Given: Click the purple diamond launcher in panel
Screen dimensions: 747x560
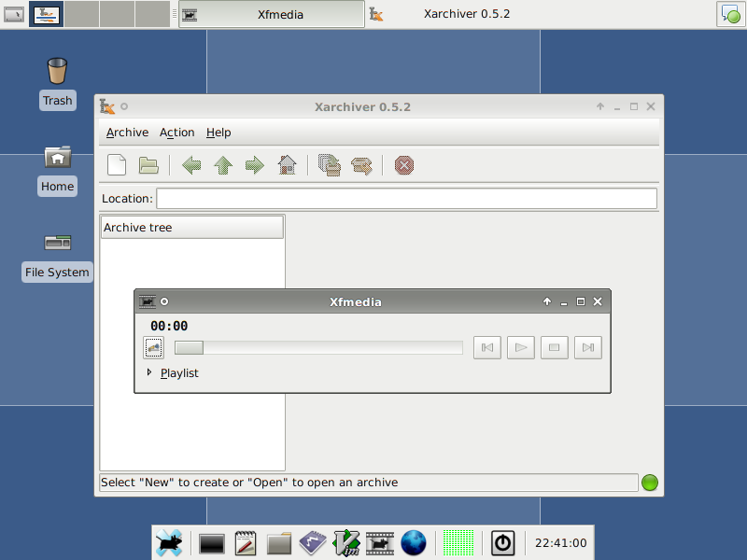Looking at the screenshot, I should [x=313, y=543].
